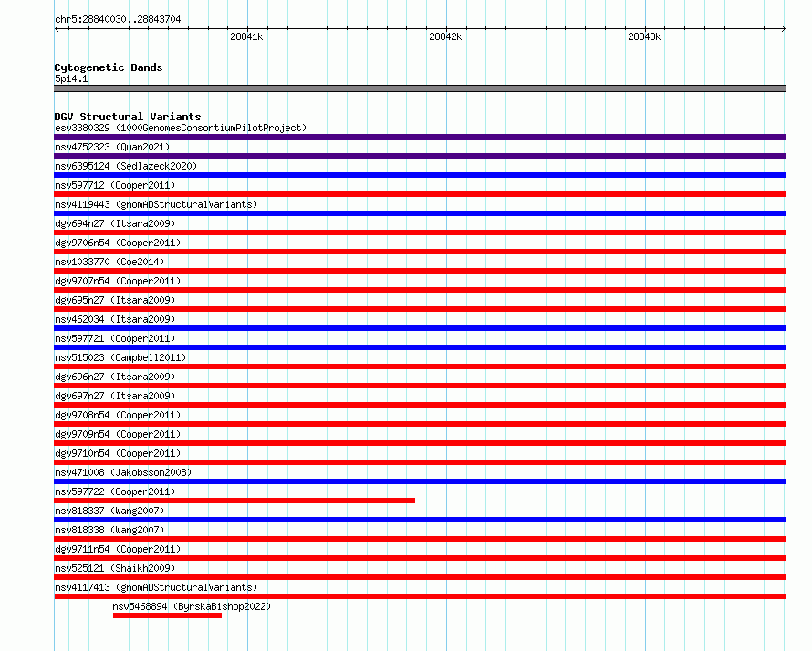Click the red bar under nsv515023
Screen dimensions: 812x651
[x=420, y=367]
